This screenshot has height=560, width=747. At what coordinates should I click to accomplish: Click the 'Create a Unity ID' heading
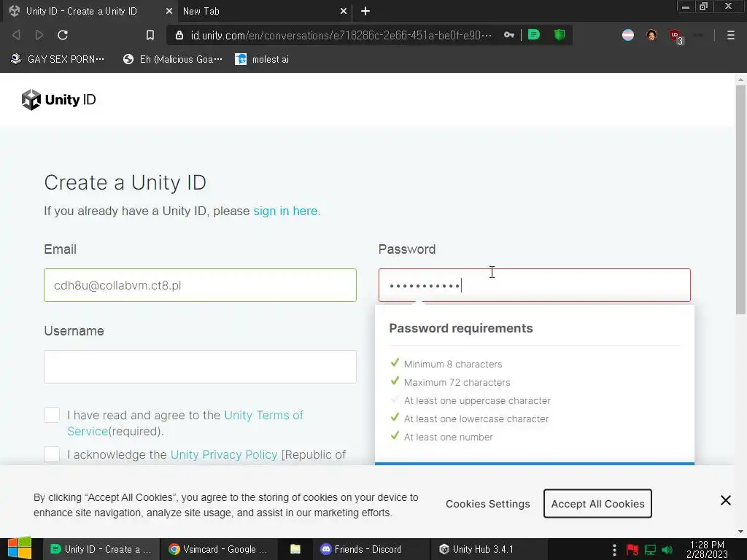[125, 182]
